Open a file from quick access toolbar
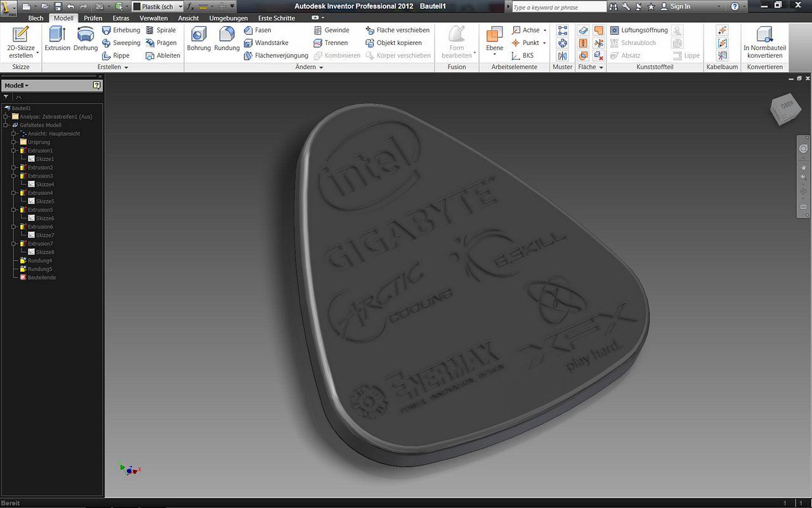The height and width of the screenshot is (508, 812). [x=44, y=6]
